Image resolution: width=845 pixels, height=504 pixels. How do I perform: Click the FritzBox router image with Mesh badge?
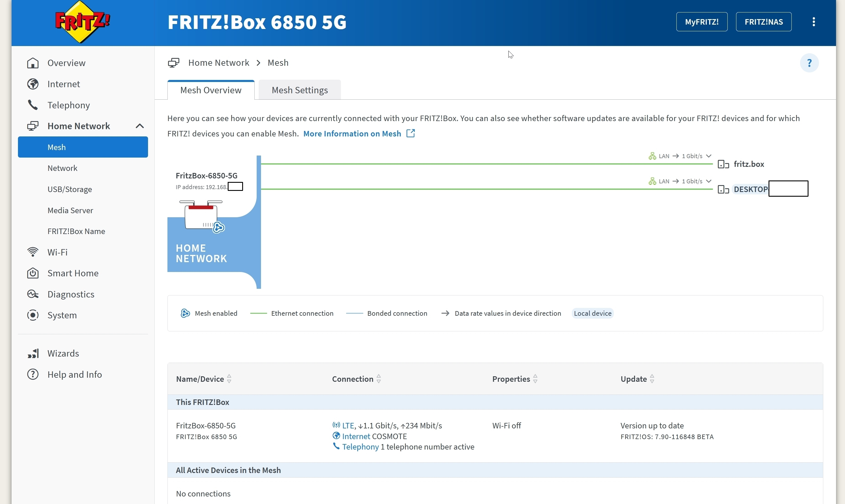[x=202, y=216]
